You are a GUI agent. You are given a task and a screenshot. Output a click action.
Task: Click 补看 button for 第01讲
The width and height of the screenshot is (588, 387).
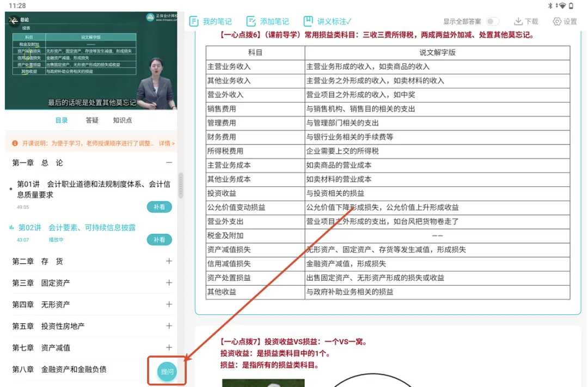(x=160, y=207)
